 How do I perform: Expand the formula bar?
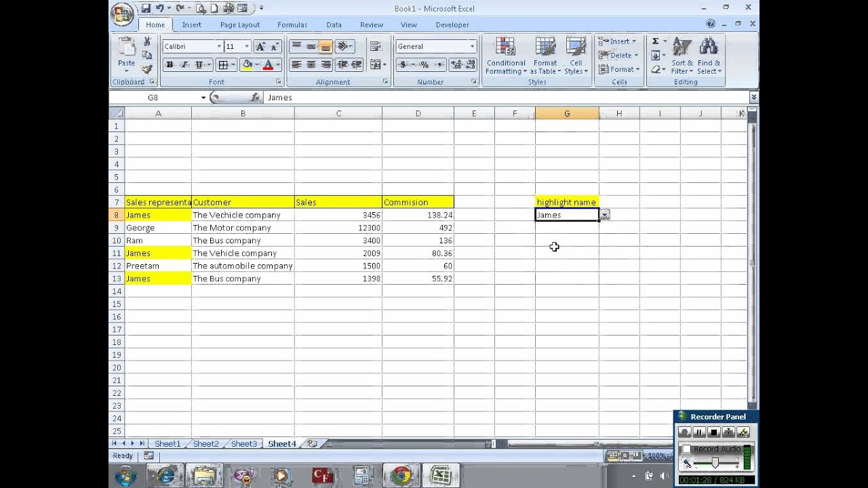(753, 98)
